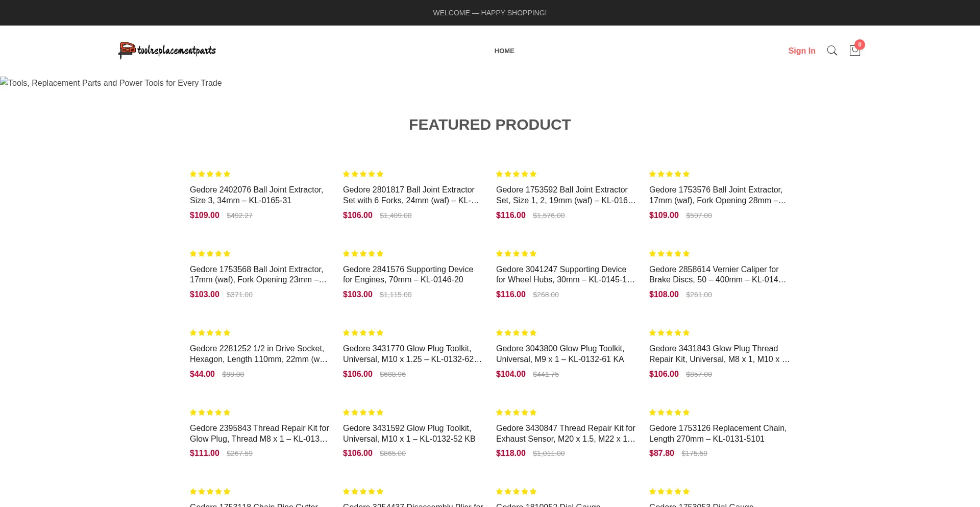Viewport: 980px width, 507px height.
Task: Click star rating of Gedore 3043800 toolkit
Action: click(516, 333)
